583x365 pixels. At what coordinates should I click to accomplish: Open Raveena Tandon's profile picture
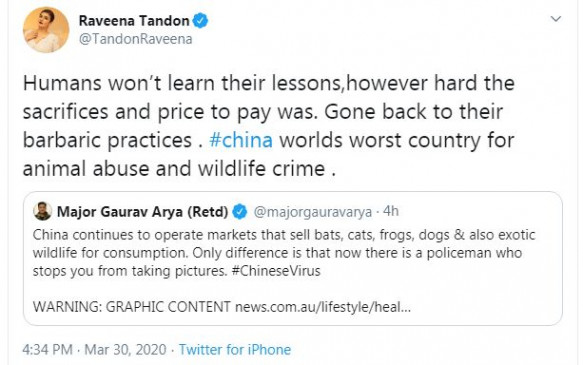click(x=46, y=30)
